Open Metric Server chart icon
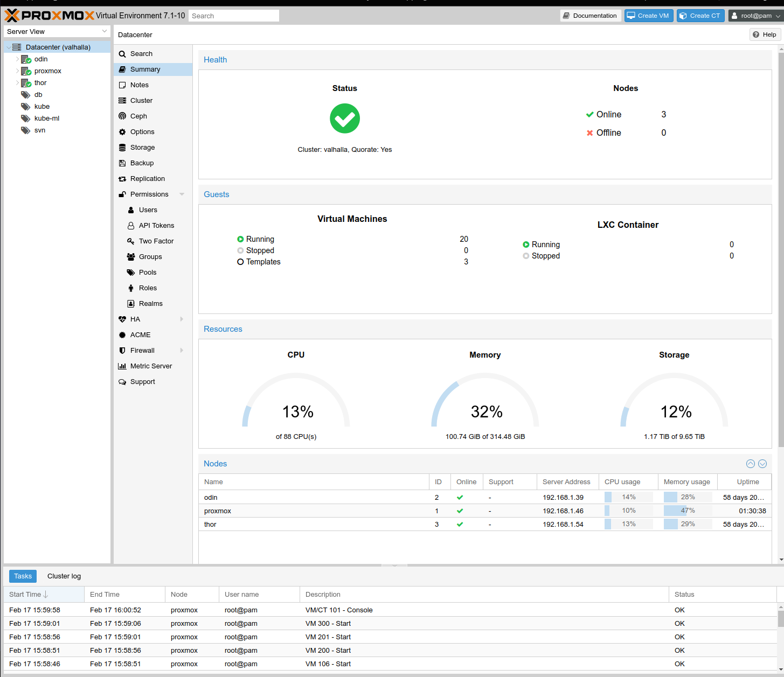 (x=122, y=366)
